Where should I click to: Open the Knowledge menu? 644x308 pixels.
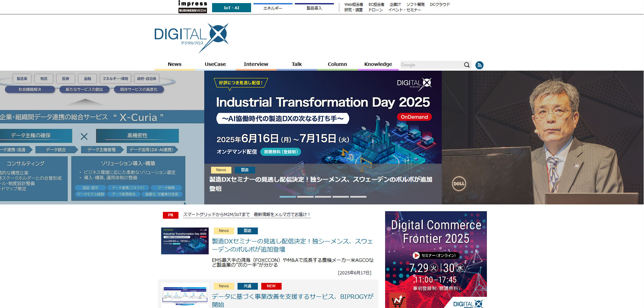point(378,64)
